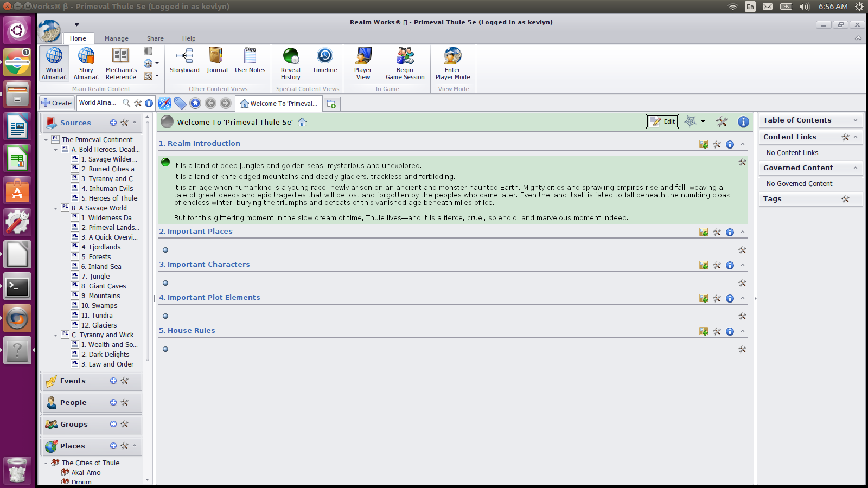
Task: Open the Mechanics Reference view
Action: 121,63
